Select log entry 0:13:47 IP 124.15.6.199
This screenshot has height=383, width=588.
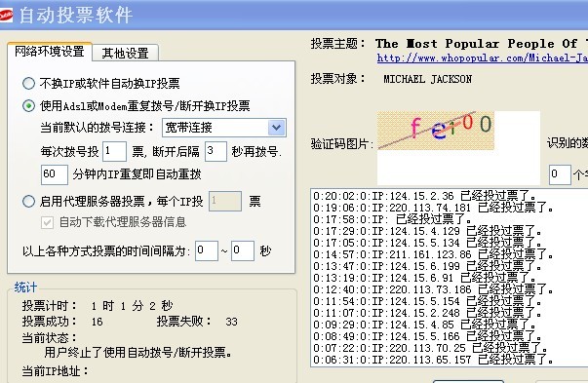pos(427,266)
